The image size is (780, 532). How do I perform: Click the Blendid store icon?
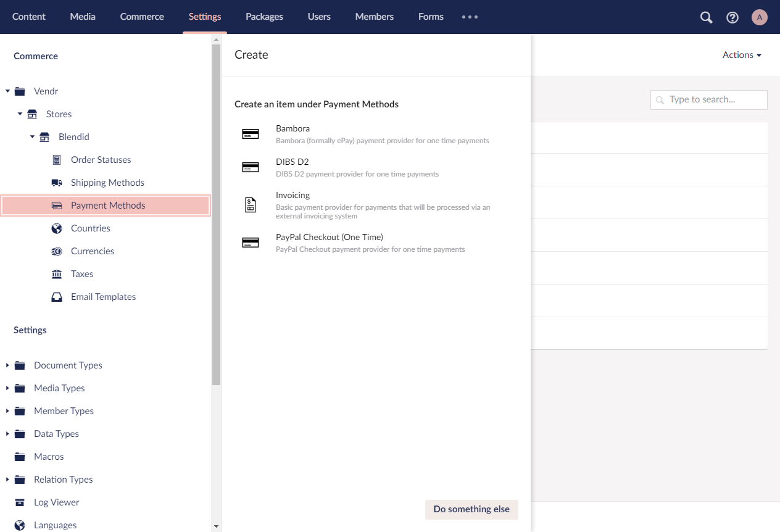click(x=44, y=137)
